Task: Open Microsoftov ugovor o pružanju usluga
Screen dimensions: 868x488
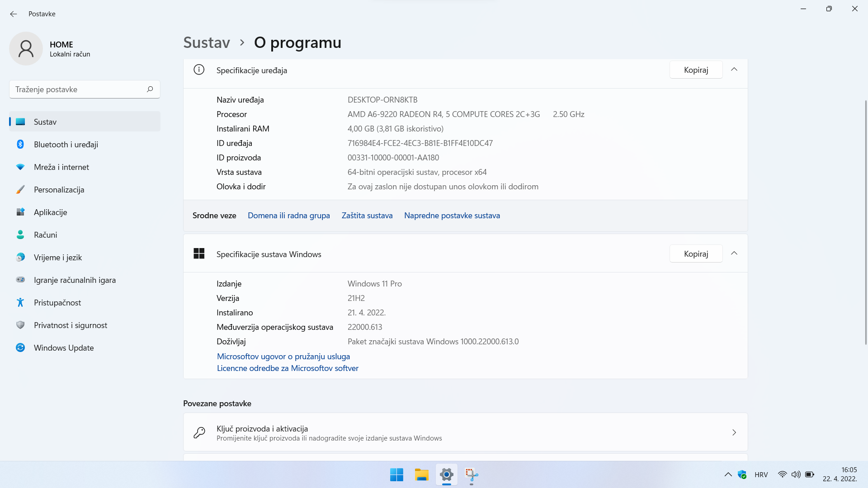Action: 283,356
